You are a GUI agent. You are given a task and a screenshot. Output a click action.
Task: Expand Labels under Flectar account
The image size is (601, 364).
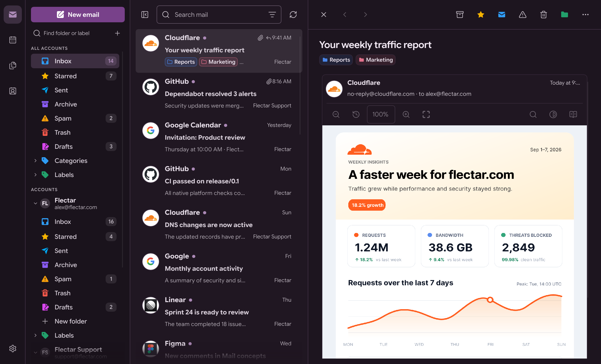[35, 336]
